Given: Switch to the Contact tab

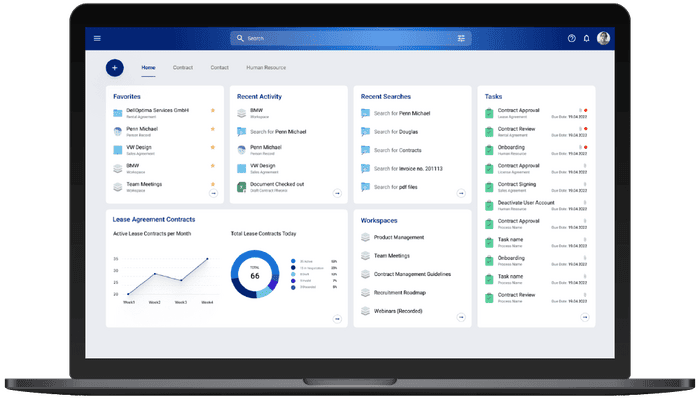Looking at the screenshot, I should [220, 68].
